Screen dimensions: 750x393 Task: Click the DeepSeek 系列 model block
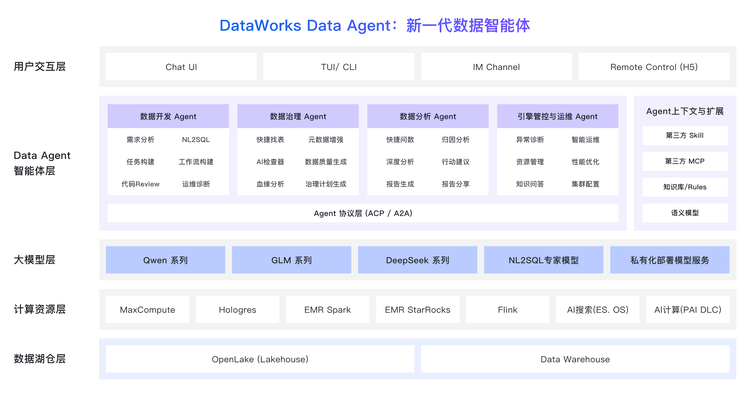418,260
